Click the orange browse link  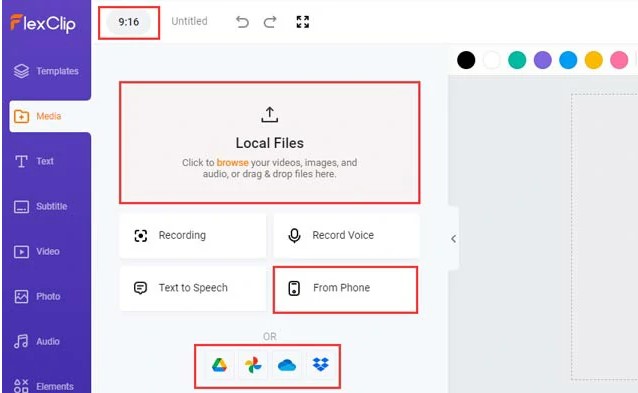(x=232, y=162)
